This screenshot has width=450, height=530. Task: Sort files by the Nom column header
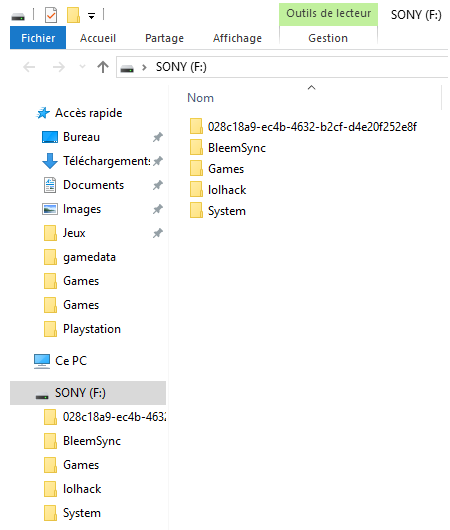point(200,98)
